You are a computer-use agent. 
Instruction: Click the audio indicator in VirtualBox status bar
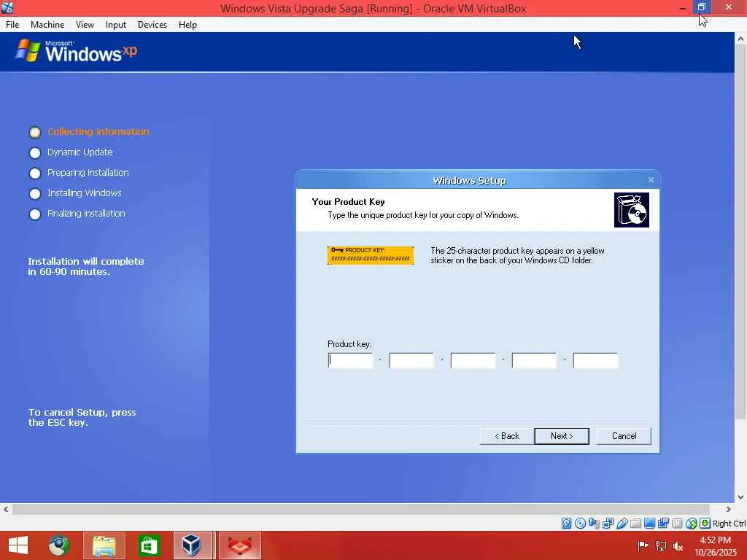(594, 524)
